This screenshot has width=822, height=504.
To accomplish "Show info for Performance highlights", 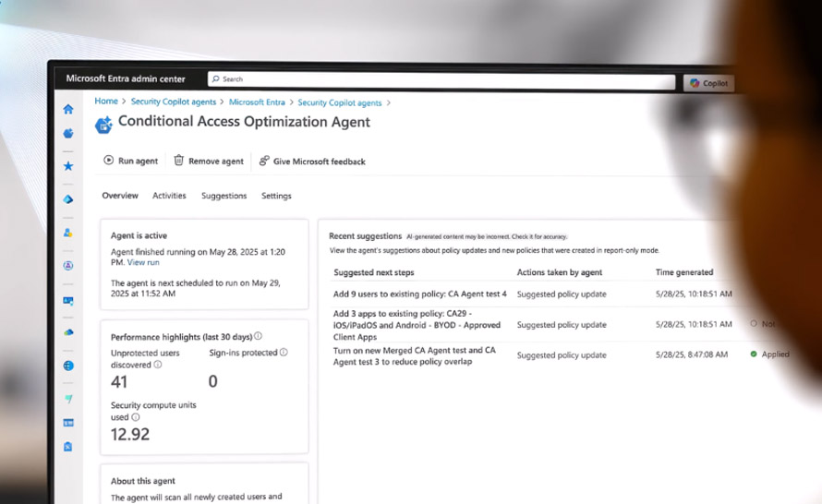I will 258,336.
